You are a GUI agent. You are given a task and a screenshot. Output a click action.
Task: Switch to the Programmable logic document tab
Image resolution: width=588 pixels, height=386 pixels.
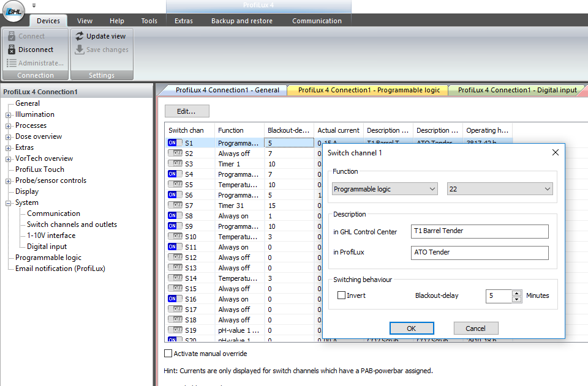(369, 90)
